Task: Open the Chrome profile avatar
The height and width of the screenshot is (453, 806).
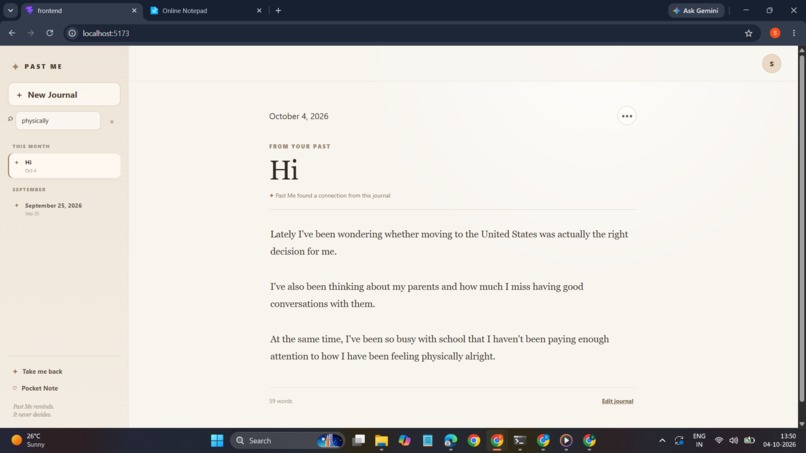Action: (x=775, y=33)
